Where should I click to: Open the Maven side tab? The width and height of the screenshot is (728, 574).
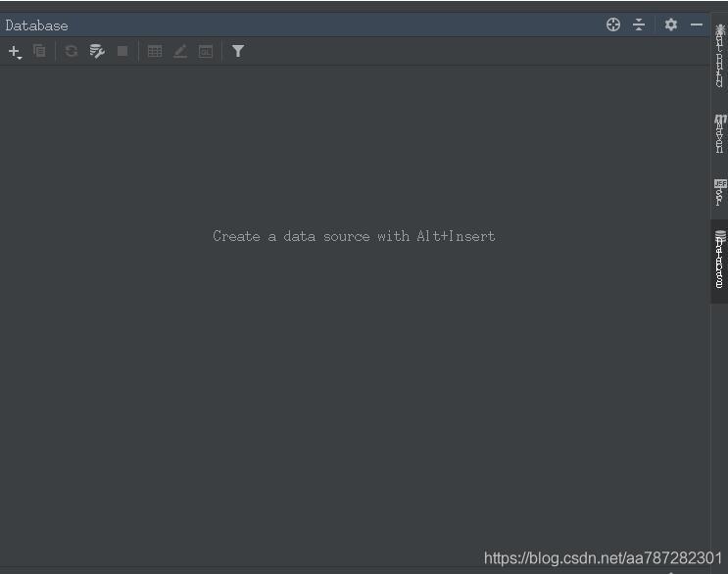[x=720, y=133]
